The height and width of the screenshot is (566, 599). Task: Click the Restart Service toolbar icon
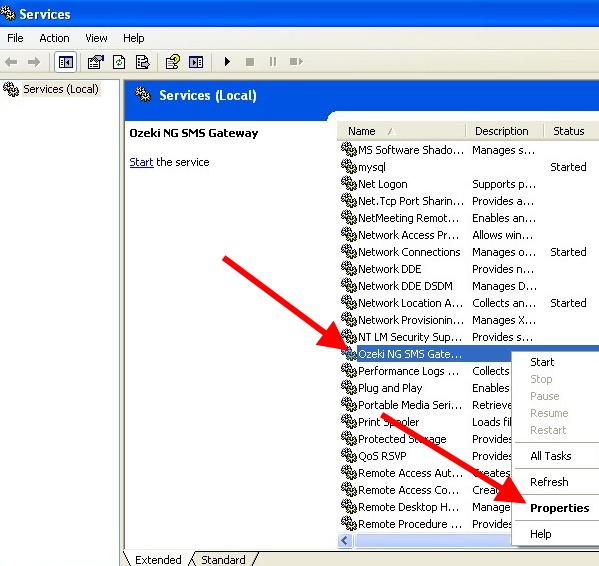tap(296, 62)
